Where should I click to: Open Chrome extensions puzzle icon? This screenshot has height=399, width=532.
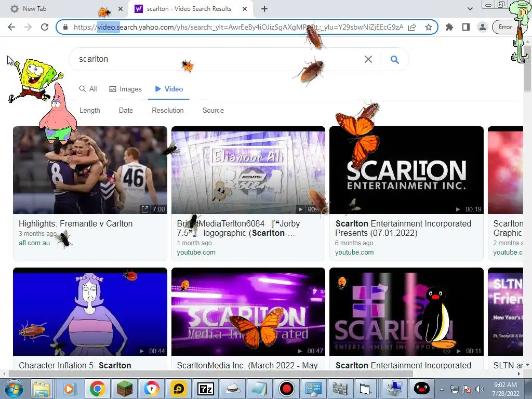[449, 27]
